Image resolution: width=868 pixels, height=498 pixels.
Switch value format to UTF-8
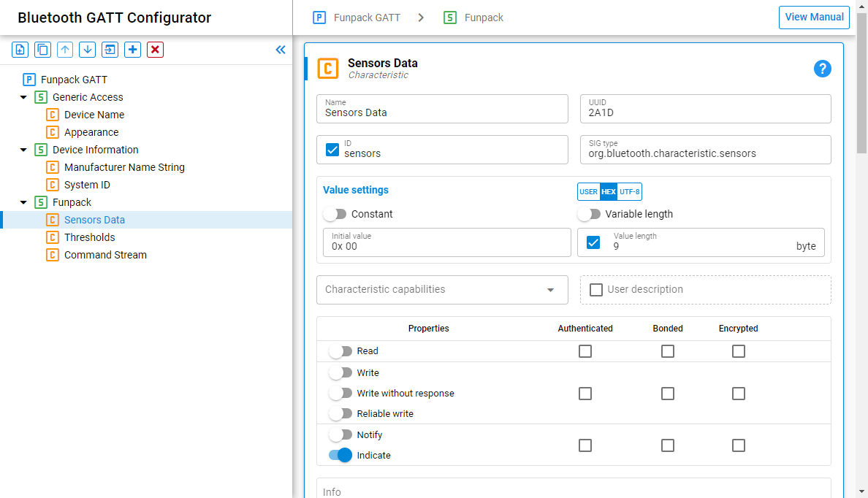(x=630, y=192)
